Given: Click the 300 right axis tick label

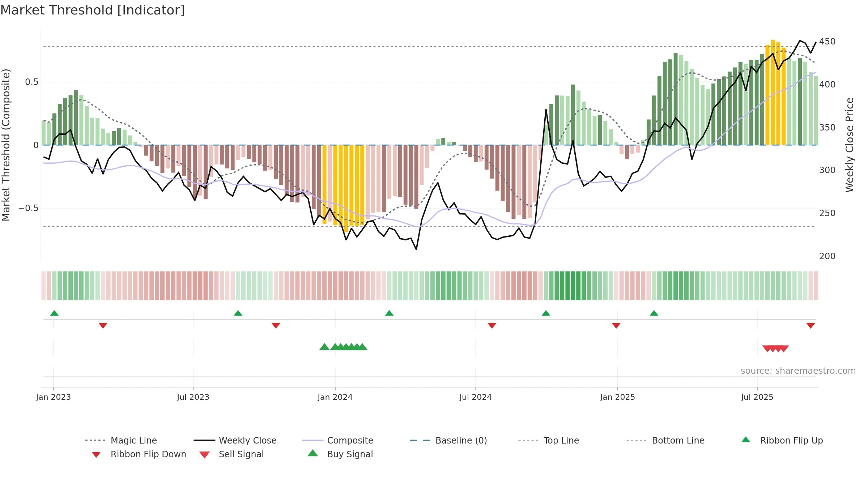Looking at the screenshot, I should tap(827, 170).
